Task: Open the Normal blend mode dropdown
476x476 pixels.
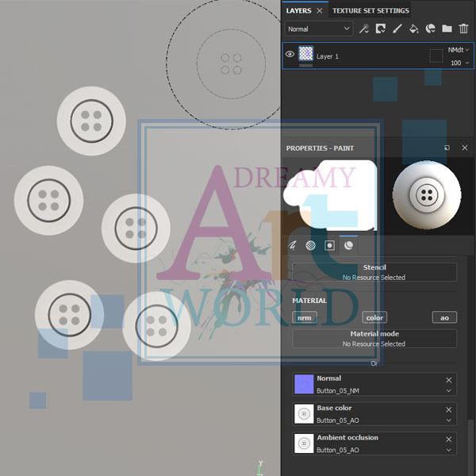Action: (x=318, y=29)
